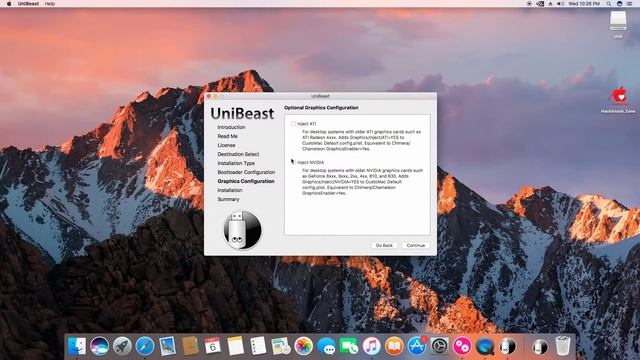Screen dimensions: 640x360
Task: Open Spotlight search in menu bar
Action: click(609, 4)
